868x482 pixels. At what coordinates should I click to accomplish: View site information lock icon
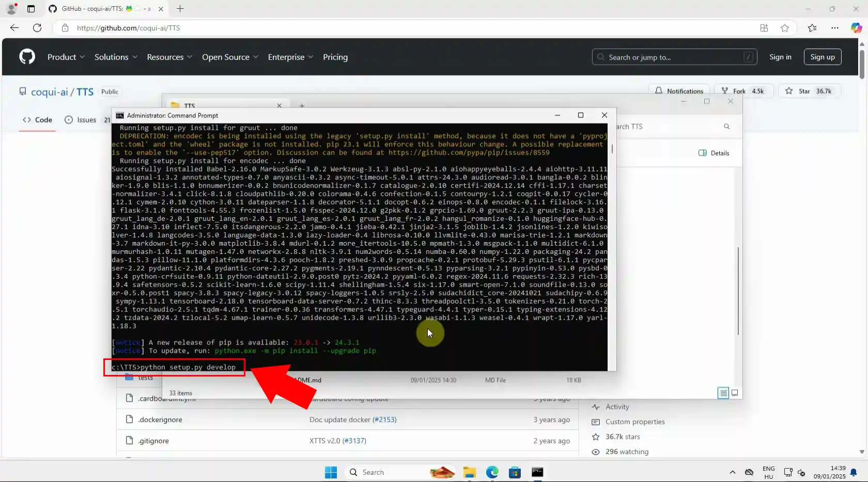[x=65, y=28]
